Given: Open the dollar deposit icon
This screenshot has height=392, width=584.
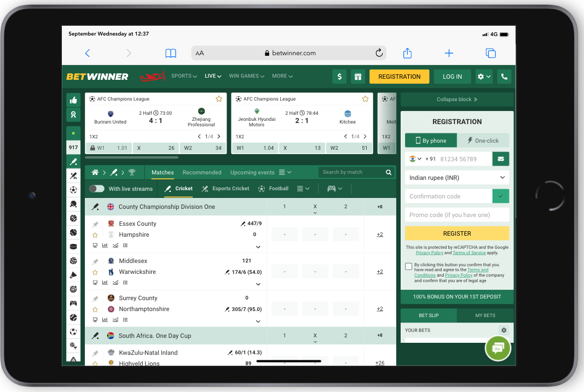Looking at the screenshot, I should click(339, 77).
